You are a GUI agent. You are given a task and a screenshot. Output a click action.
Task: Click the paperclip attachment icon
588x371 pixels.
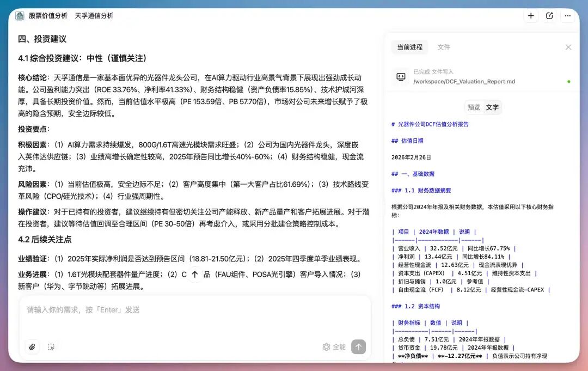32,347
